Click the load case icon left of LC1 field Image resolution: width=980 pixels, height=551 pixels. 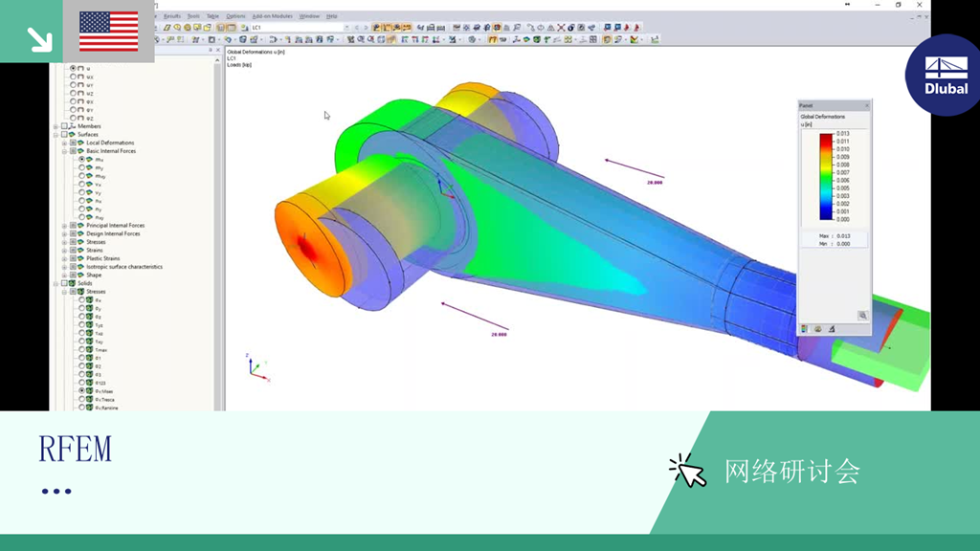pos(246,28)
